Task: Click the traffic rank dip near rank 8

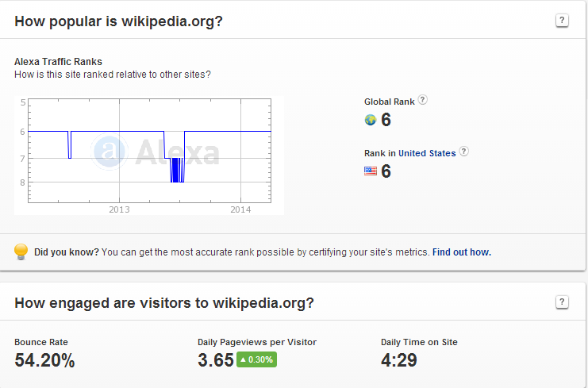Action: point(177,170)
